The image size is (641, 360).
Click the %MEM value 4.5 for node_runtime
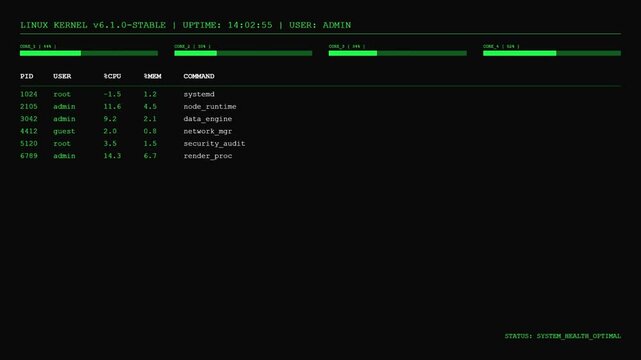click(x=150, y=107)
